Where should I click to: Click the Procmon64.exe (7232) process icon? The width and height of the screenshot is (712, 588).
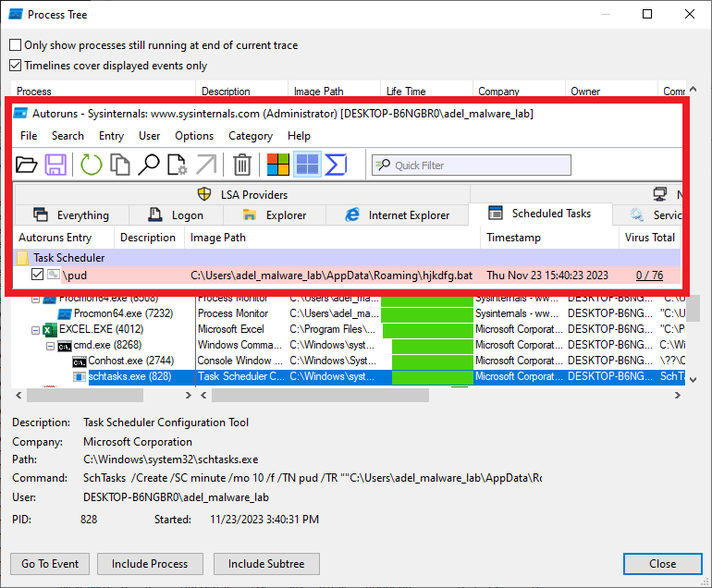tap(65, 313)
